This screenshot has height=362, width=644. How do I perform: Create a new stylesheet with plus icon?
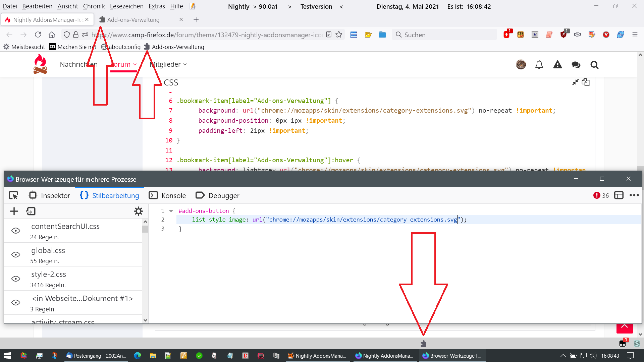point(14,211)
